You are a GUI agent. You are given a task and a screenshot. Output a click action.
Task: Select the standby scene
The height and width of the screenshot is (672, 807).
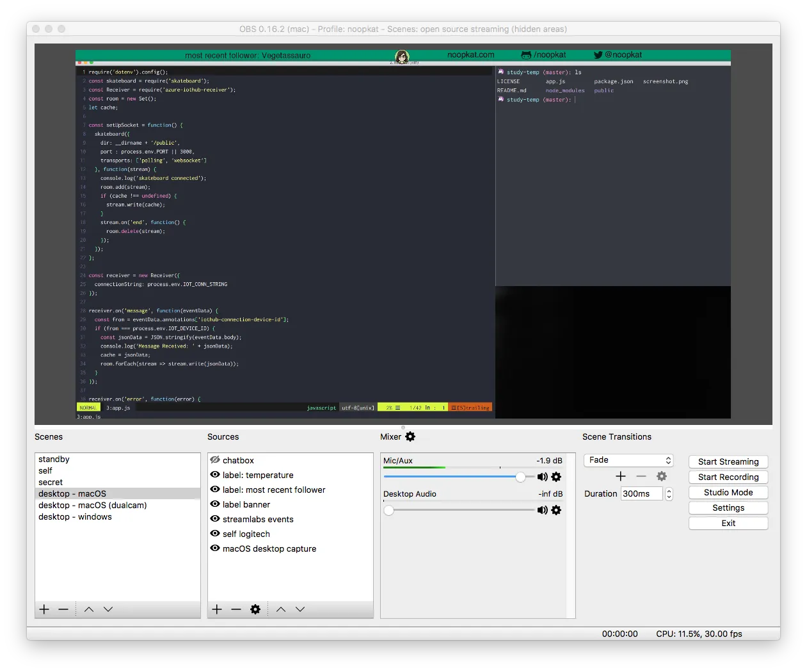pyautogui.click(x=54, y=459)
